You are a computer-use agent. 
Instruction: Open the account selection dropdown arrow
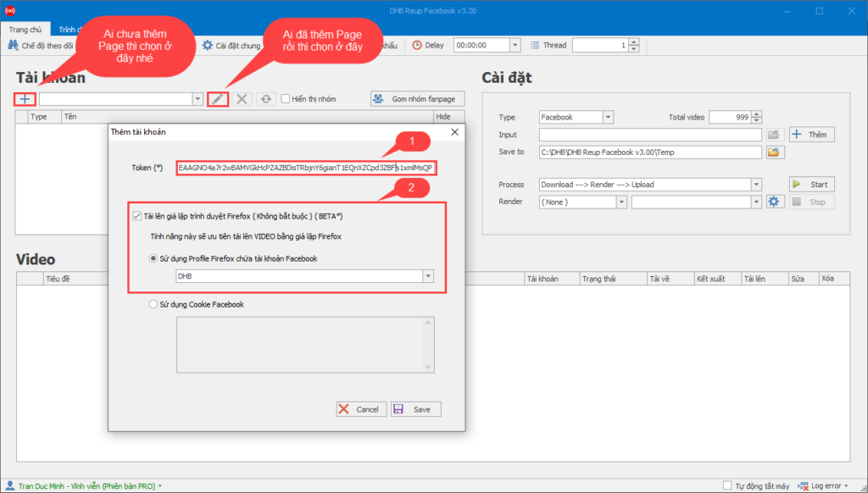198,99
